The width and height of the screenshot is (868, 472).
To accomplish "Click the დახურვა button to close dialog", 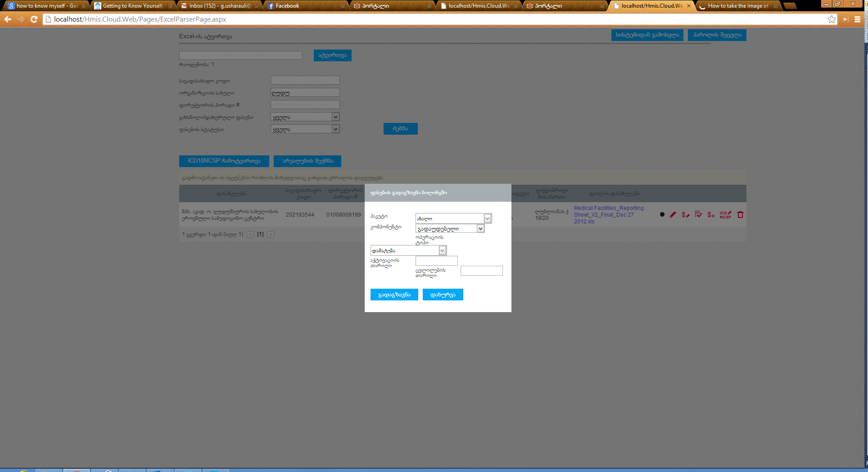I will (x=443, y=295).
